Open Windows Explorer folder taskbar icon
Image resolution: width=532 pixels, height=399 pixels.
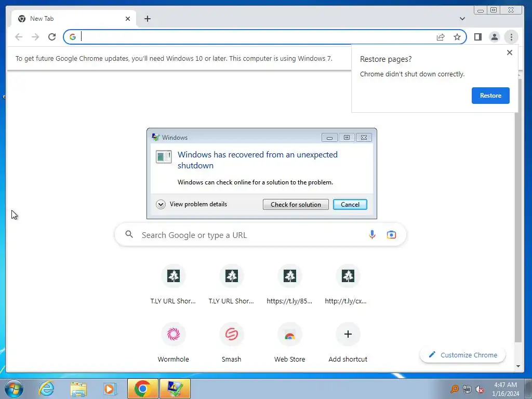pos(78,389)
